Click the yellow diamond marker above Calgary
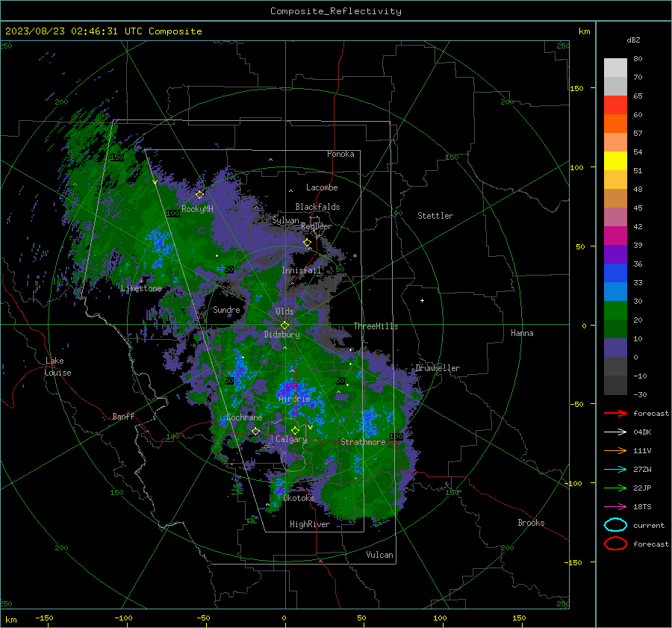The image size is (672, 628). pos(295,430)
